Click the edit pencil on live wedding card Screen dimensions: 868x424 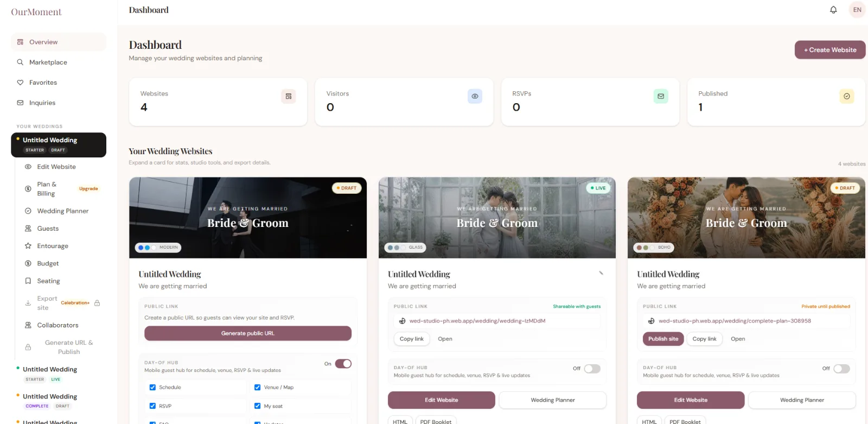click(x=601, y=273)
